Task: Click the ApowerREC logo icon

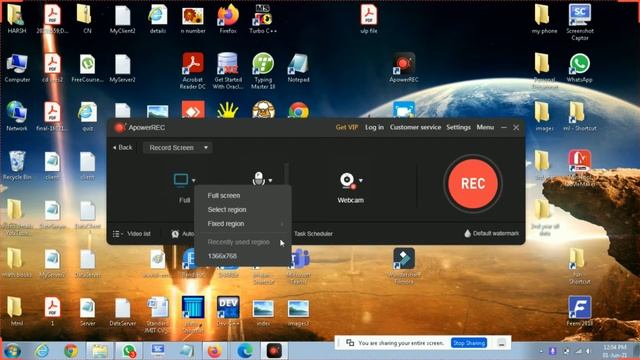Action: (120, 127)
